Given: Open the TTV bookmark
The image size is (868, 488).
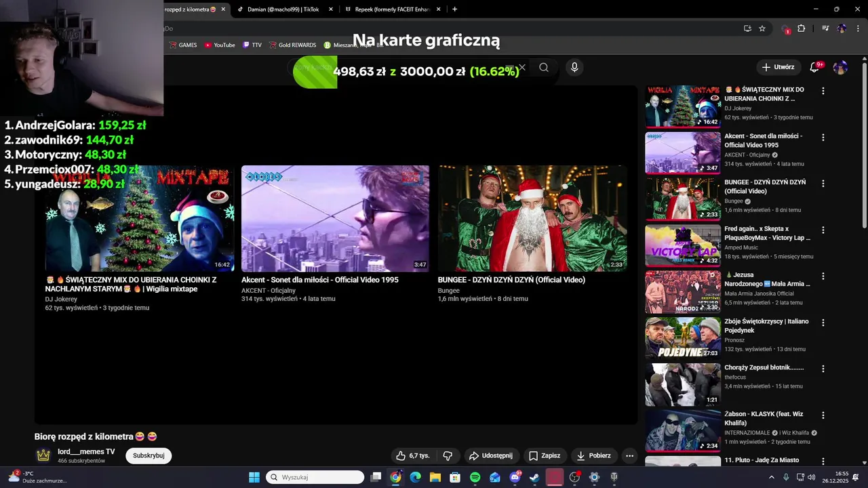Looking at the screenshot, I should [252, 45].
